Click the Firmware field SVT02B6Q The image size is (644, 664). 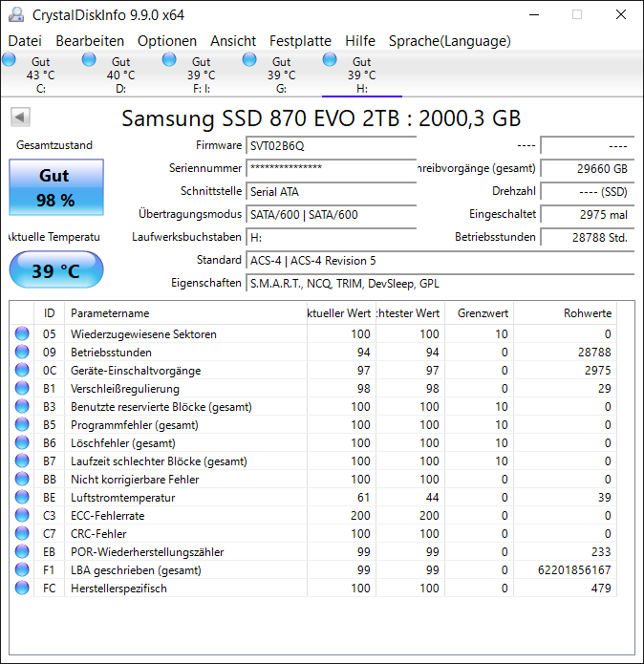[332, 145]
